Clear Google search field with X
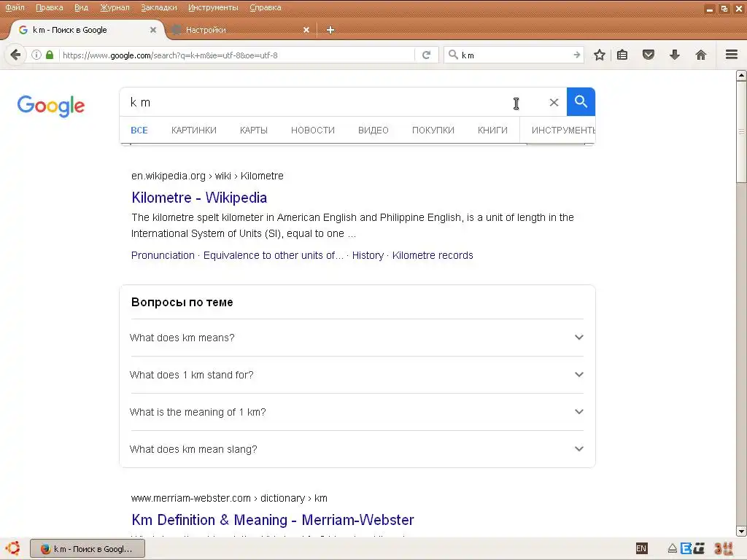747x560 pixels. tap(554, 102)
